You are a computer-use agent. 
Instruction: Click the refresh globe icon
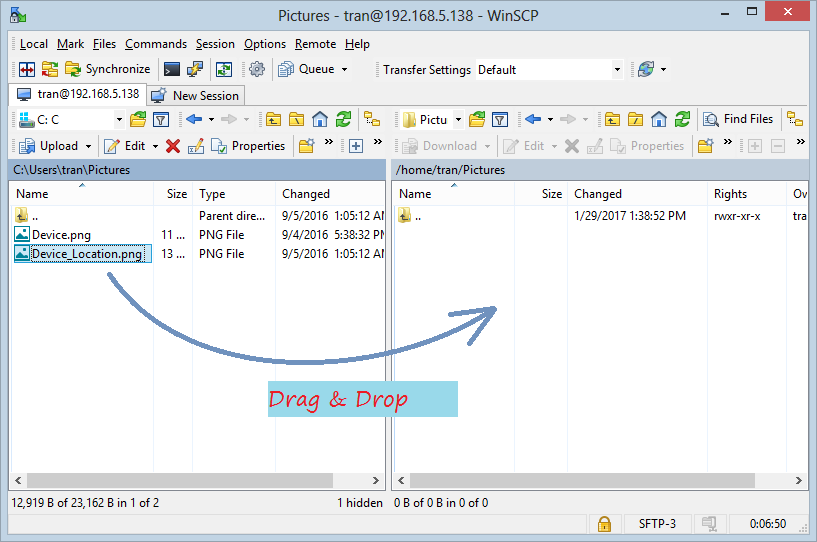click(646, 69)
